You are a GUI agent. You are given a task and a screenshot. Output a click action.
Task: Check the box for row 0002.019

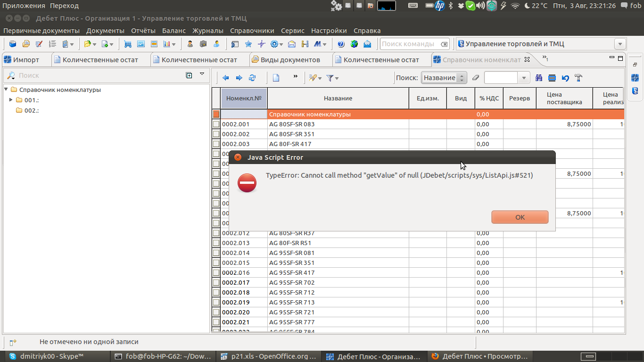click(216, 303)
